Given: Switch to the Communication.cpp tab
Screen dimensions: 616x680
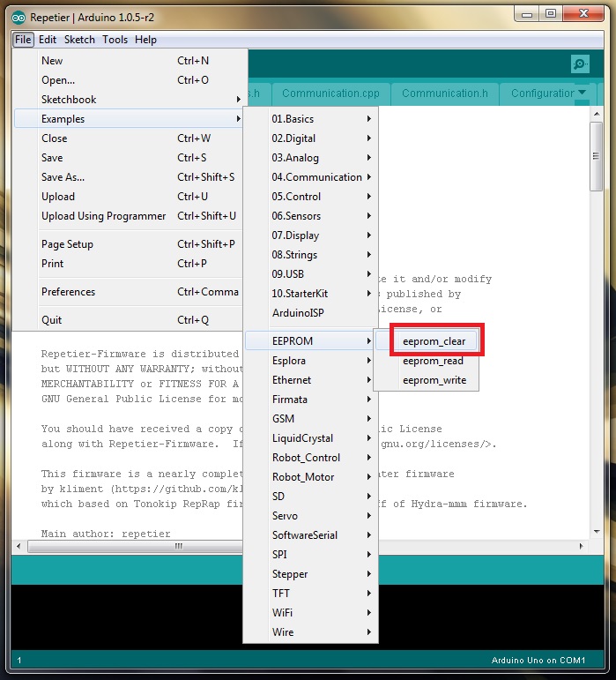Looking at the screenshot, I should tap(330, 93).
